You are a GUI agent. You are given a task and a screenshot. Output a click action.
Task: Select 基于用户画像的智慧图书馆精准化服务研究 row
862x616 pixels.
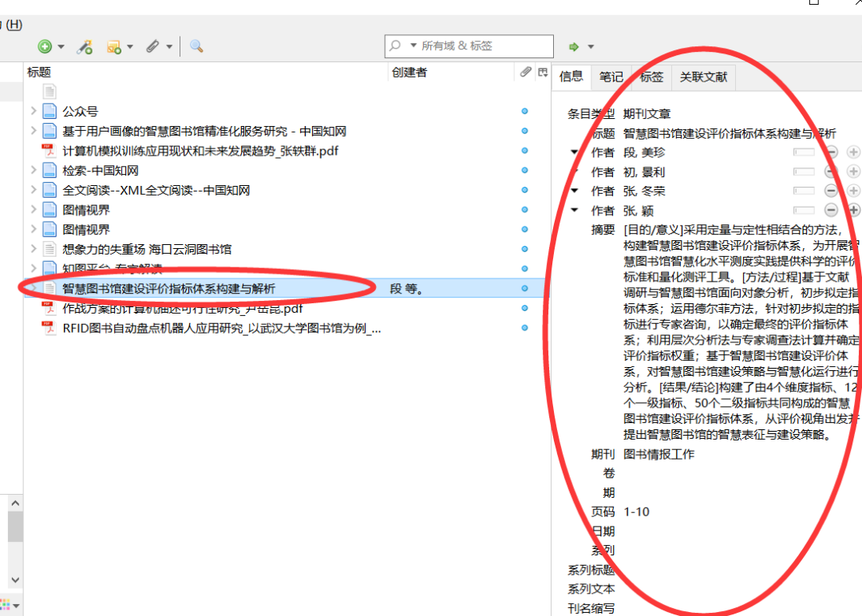click(286, 131)
